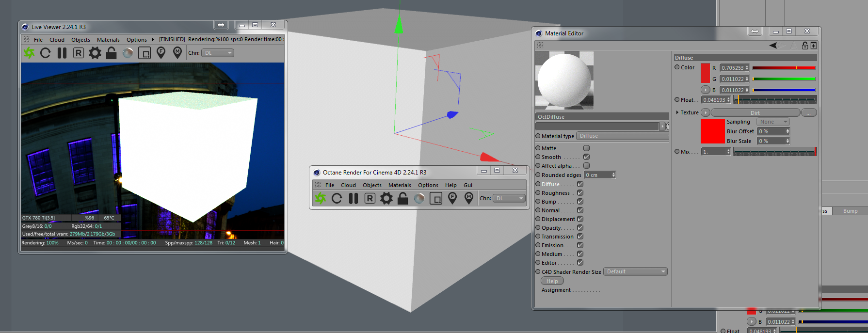Toggle the padlock icon in Material Editor header

click(x=805, y=45)
